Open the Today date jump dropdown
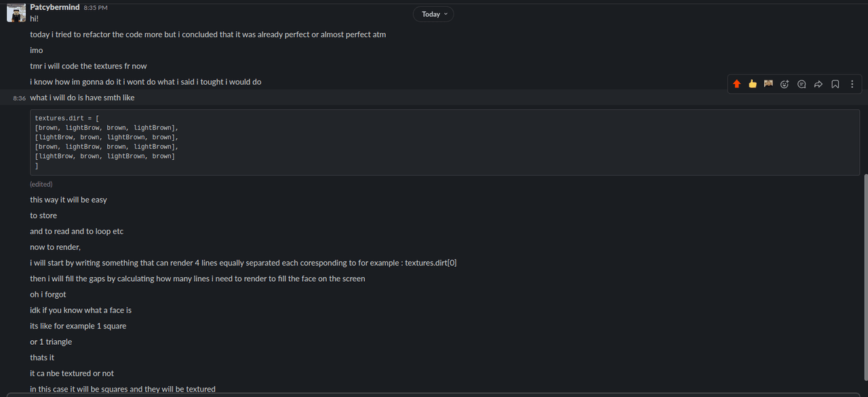The image size is (868, 397). click(433, 14)
